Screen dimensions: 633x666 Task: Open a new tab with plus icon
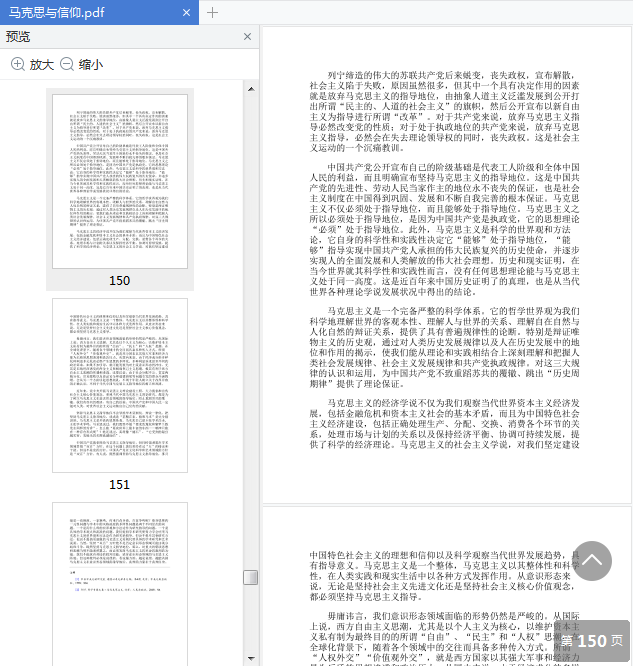[212, 13]
